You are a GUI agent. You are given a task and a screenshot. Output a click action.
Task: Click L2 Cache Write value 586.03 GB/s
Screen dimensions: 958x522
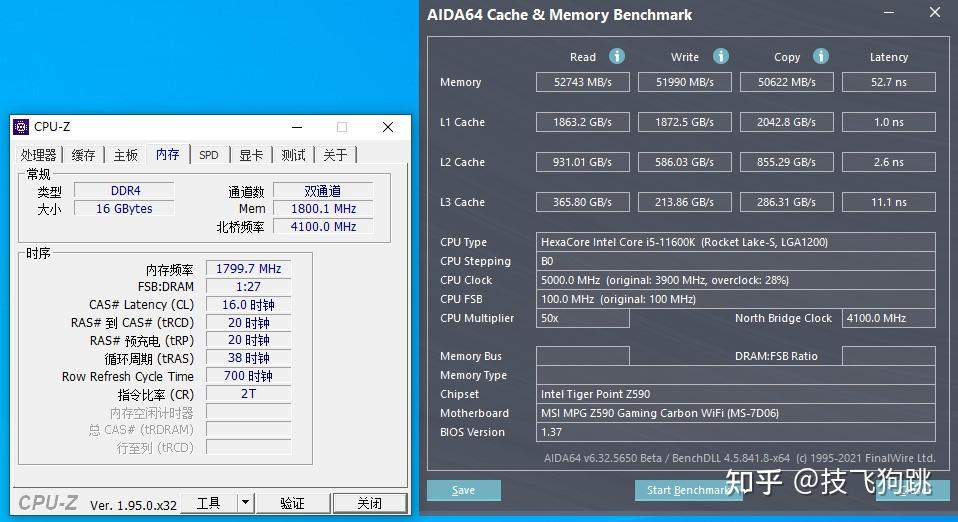click(x=685, y=162)
